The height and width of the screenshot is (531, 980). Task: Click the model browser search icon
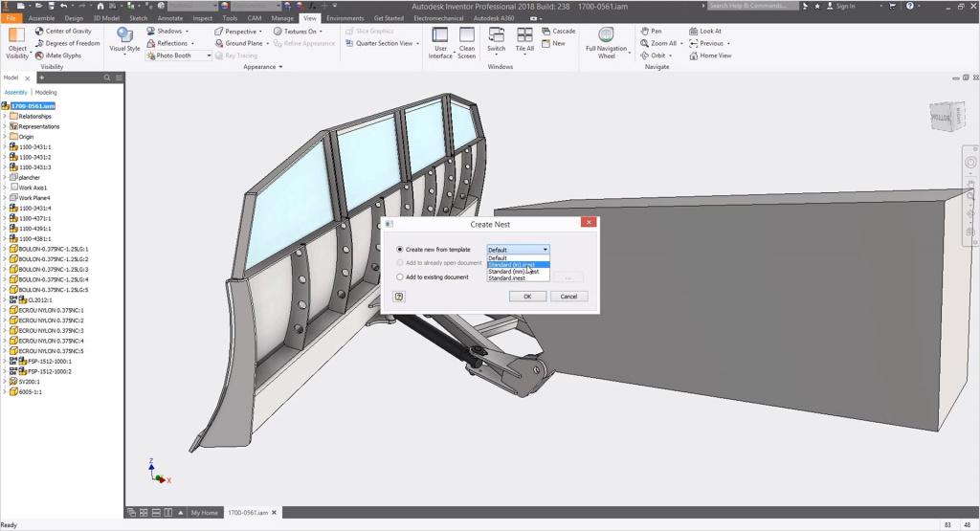pyautogui.click(x=107, y=77)
